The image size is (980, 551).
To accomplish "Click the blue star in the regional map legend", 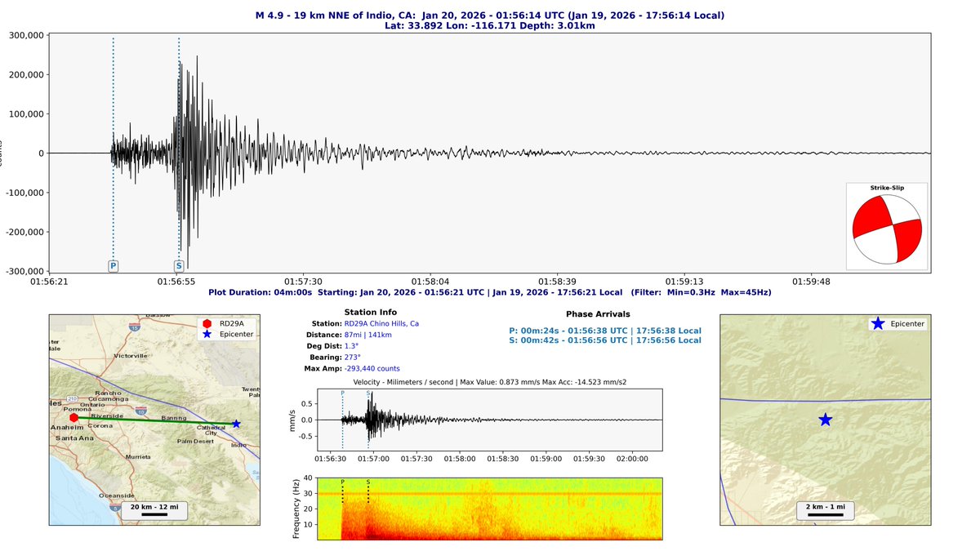I will [x=207, y=334].
